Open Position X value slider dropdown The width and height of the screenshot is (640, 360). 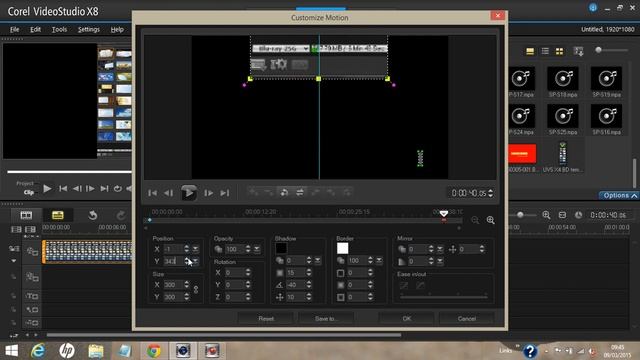coord(196,249)
